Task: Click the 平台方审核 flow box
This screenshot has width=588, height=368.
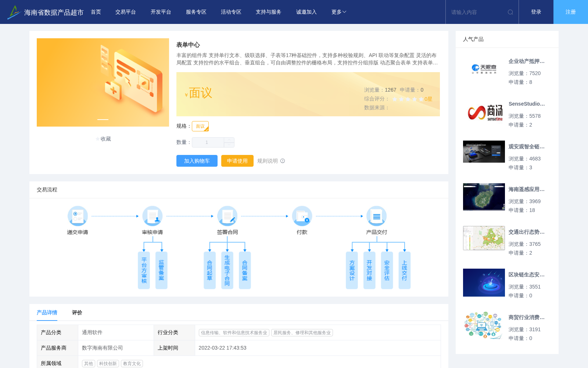Action: (x=144, y=270)
